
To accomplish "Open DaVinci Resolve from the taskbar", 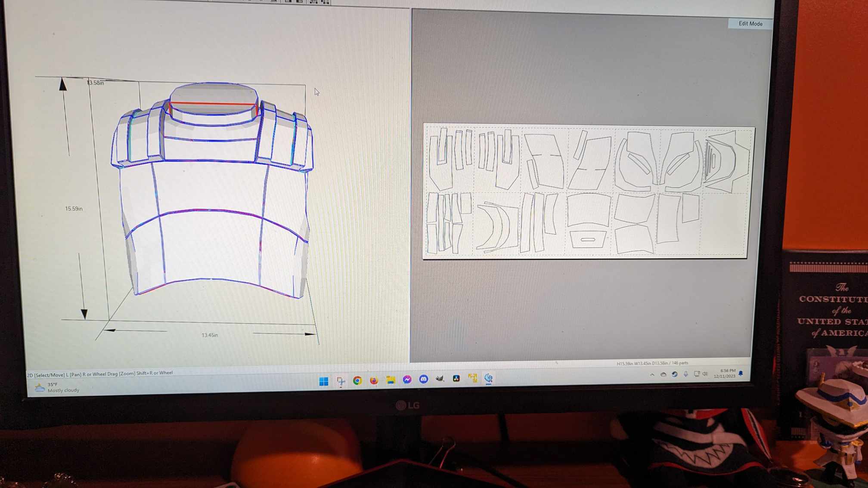I will point(456,378).
